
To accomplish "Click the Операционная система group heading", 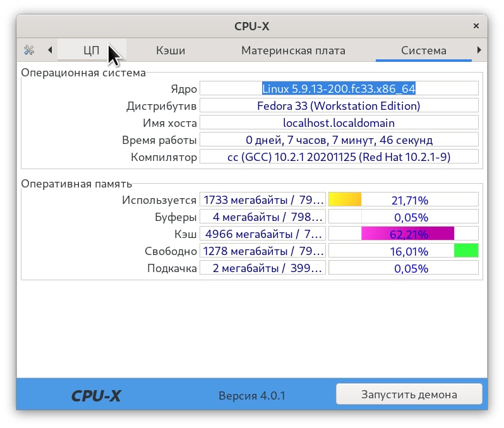I will [83, 73].
